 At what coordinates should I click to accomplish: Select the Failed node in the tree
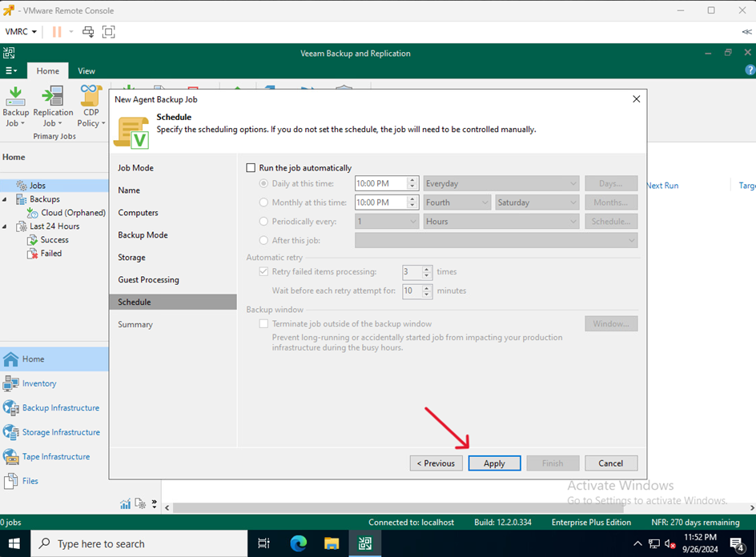(50, 254)
